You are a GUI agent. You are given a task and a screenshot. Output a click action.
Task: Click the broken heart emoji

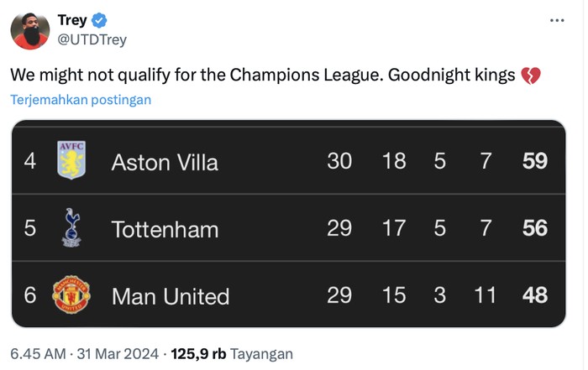pyautogui.click(x=530, y=76)
